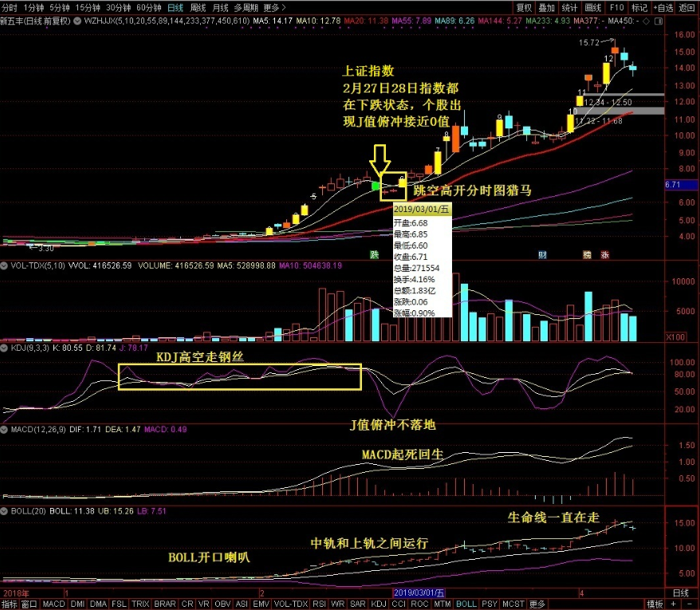Image resolution: width=700 pixels, height=610 pixels.
Task: Switch to 分时 intraday view
Action: [10, 8]
